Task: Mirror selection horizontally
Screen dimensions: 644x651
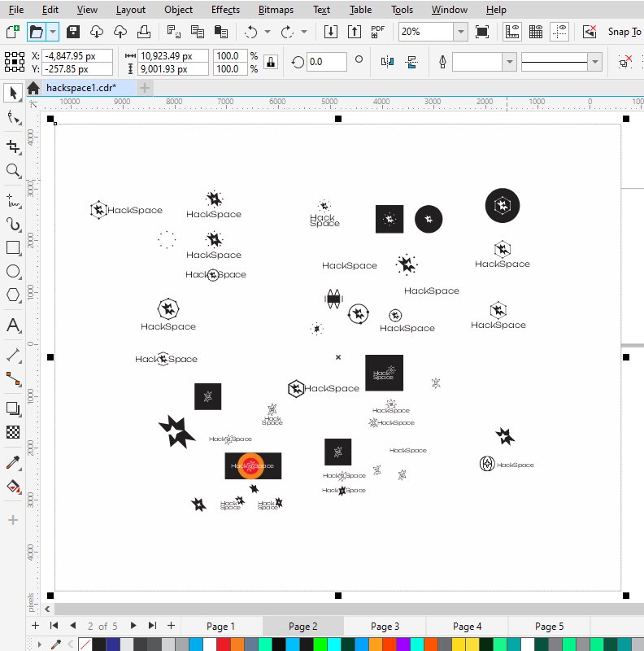Action: coord(387,63)
